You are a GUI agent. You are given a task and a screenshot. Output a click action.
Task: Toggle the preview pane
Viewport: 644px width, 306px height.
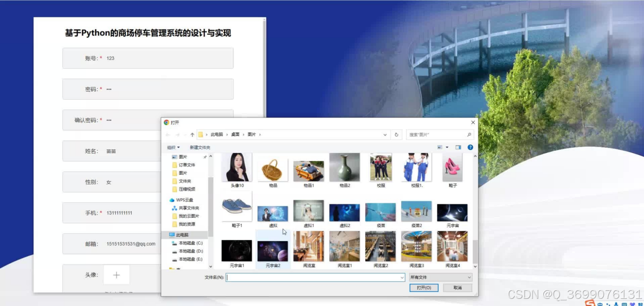coord(458,147)
